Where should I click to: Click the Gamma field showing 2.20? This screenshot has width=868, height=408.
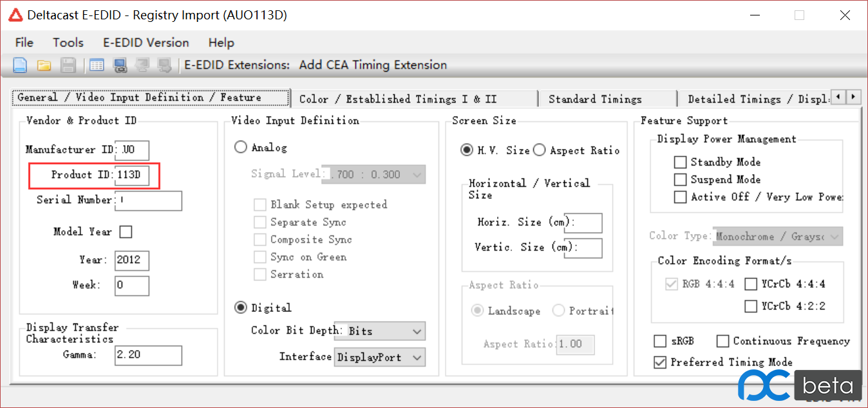pos(148,355)
